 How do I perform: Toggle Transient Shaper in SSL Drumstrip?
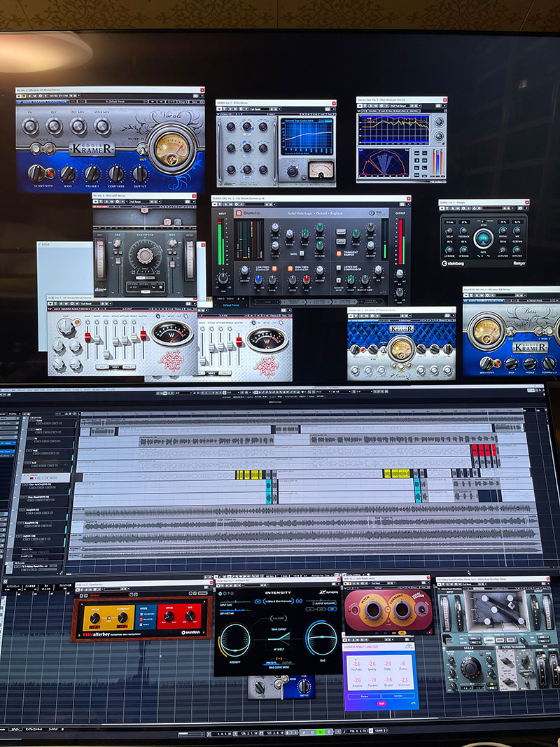(x=339, y=253)
